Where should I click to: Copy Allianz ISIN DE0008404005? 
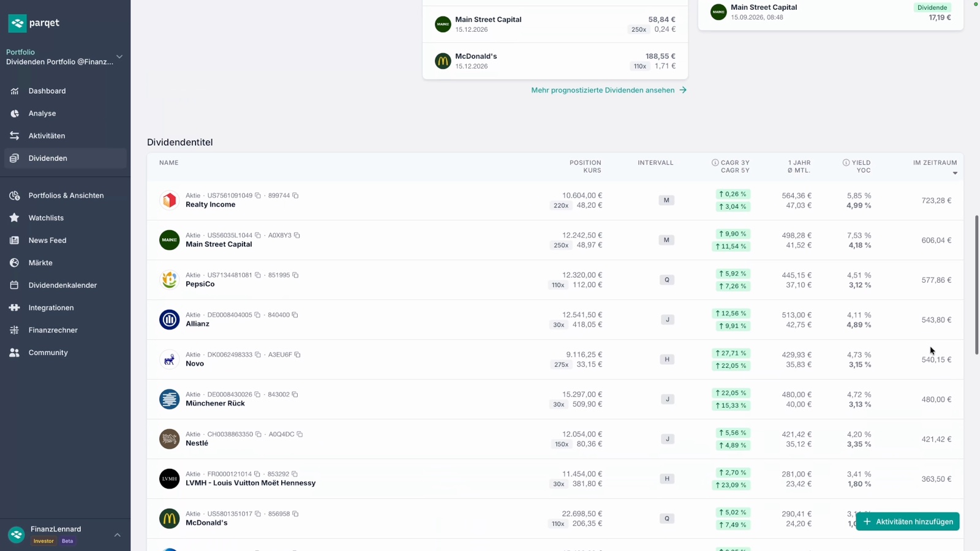(257, 315)
